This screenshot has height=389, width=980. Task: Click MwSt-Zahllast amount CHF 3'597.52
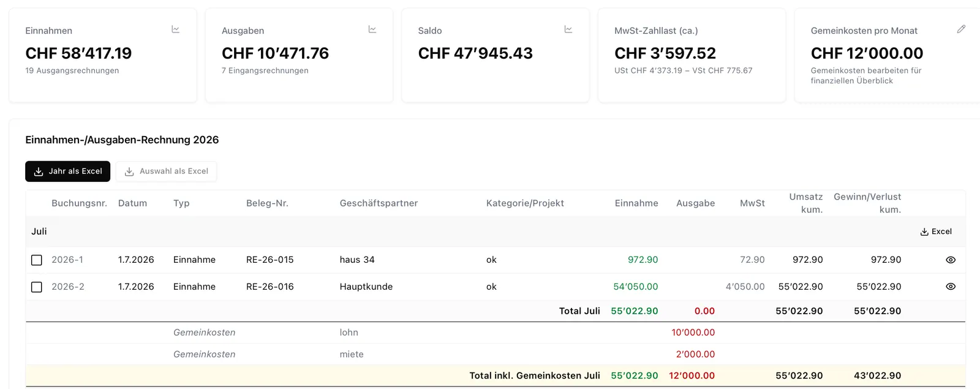[665, 53]
